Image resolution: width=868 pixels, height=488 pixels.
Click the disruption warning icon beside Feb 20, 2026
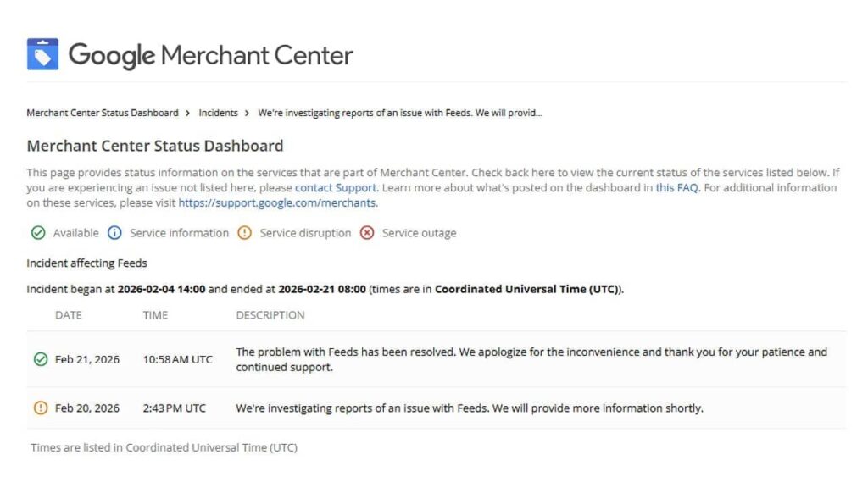pyautogui.click(x=40, y=408)
